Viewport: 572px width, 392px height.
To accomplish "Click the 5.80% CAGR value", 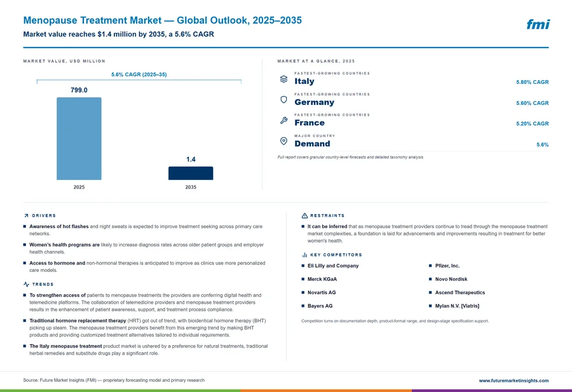I will (532, 82).
